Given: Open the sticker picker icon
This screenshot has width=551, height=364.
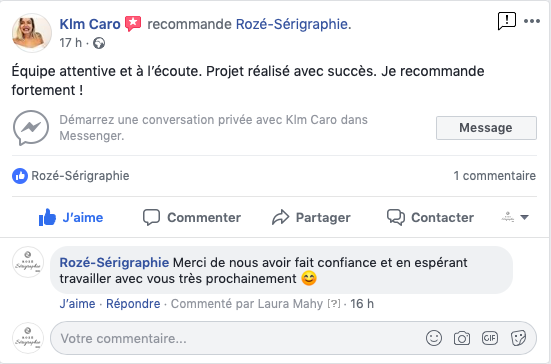Looking at the screenshot, I should [x=518, y=338].
